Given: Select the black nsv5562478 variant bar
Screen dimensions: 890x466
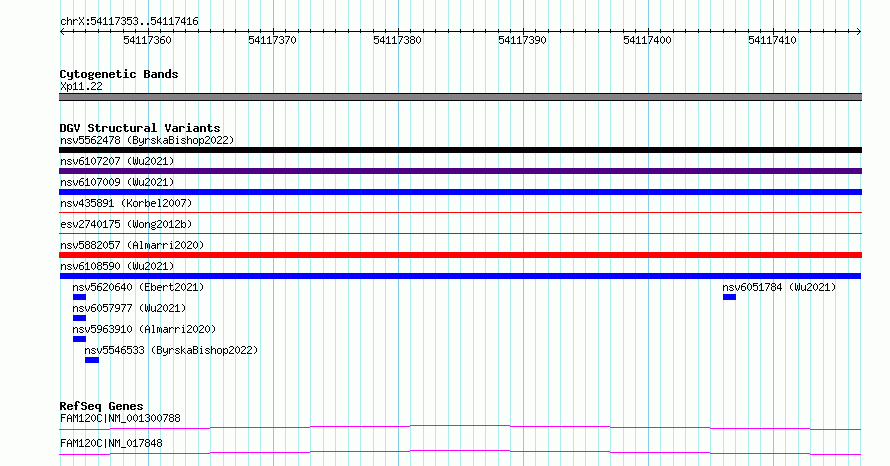Looking at the screenshot, I should click(460, 150).
